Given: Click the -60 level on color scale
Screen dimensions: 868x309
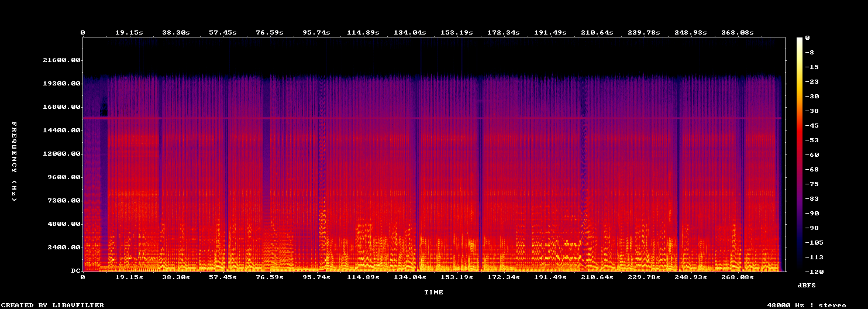Looking at the screenshot, I should click(x=812, y=155).
